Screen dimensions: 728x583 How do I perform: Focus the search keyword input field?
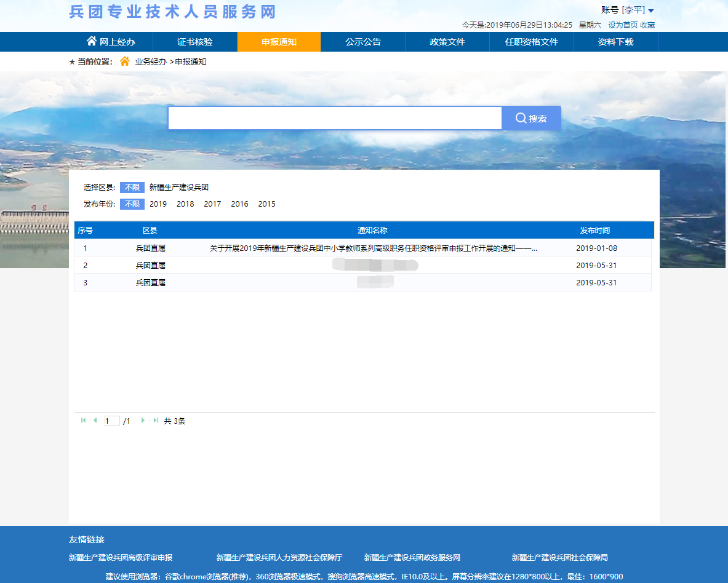tap(335, 118)
